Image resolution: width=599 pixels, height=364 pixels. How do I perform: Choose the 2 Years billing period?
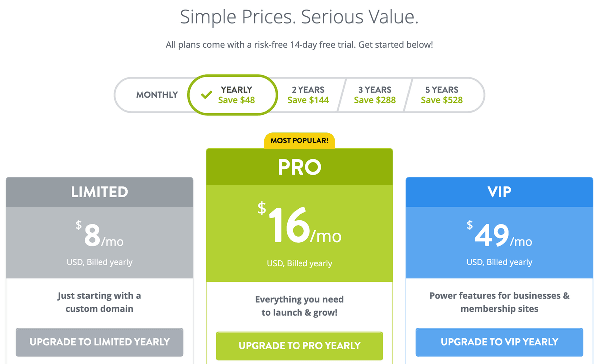308,95
